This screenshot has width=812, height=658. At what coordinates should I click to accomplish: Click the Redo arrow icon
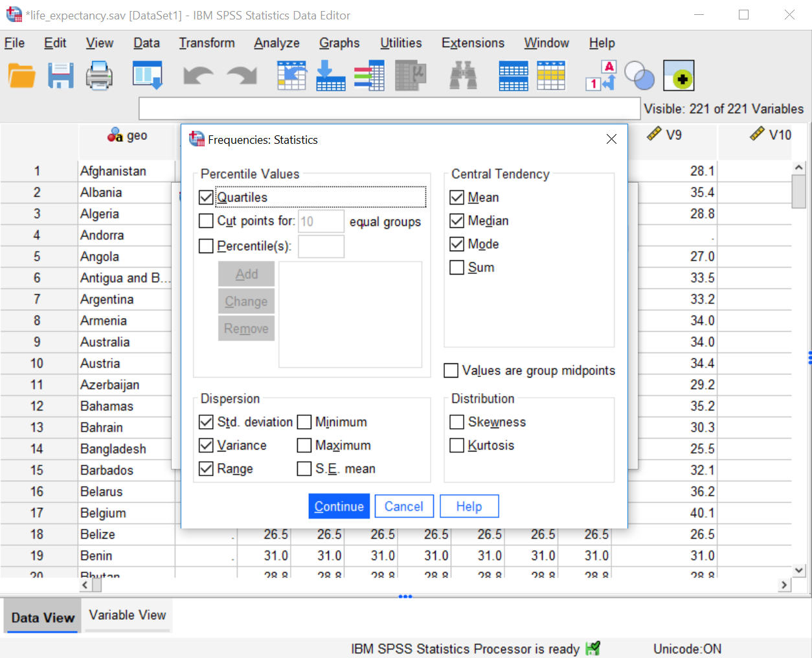click(x=242, y=76)
